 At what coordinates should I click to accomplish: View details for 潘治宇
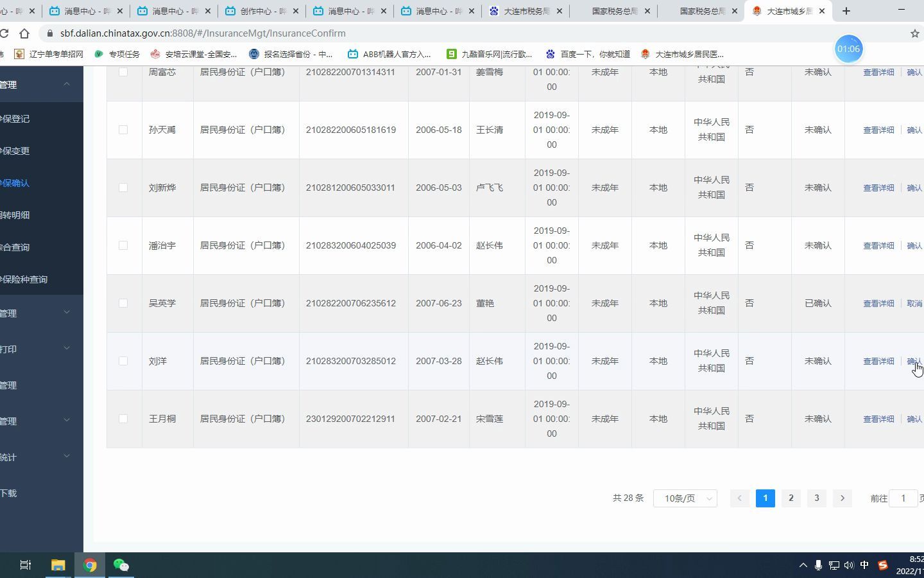click(x=878, y=245)
